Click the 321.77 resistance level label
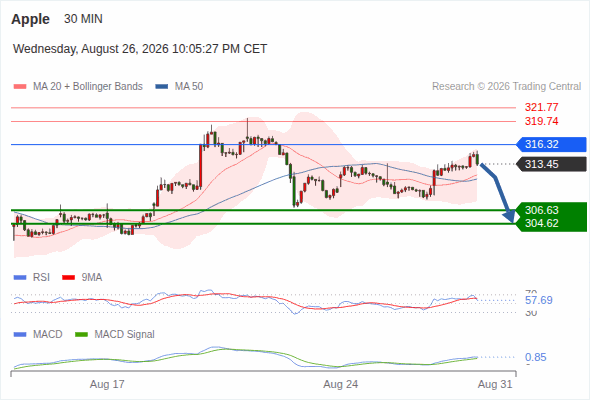Viewport: 590px width, 400px height. pos(542,108)
